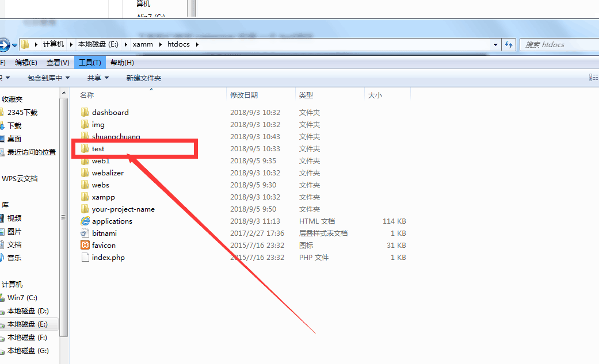Select Win7 (C:) drive in sidebar
The width and height of the screenshot is (599, 364).
[x=22, y=298]
